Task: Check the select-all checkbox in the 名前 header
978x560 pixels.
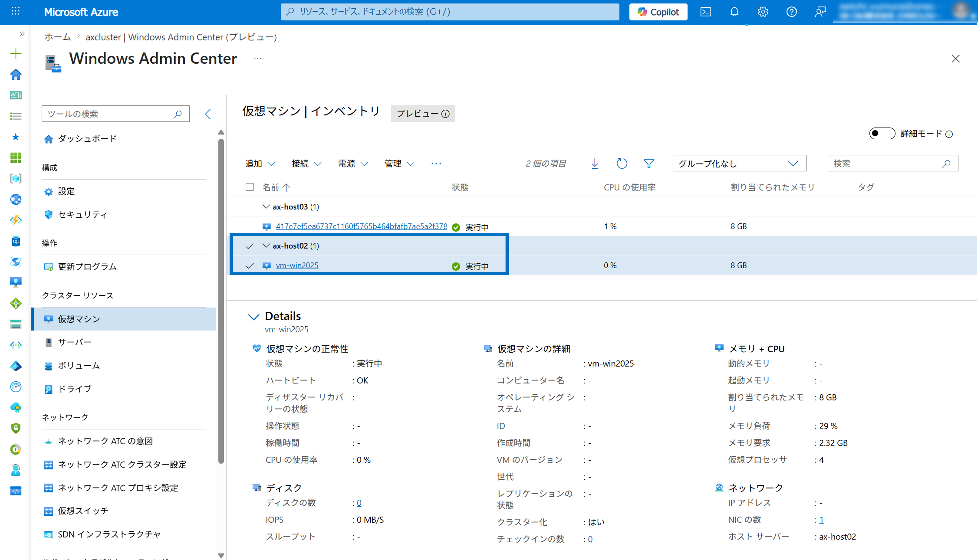Action: click(250, 187)
